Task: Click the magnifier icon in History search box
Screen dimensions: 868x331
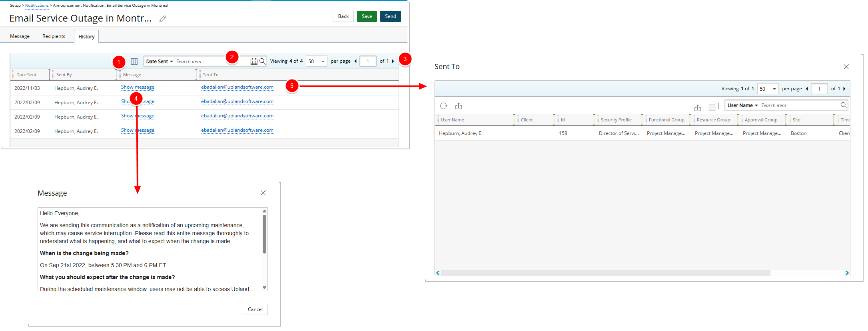Action: point(263,61)
